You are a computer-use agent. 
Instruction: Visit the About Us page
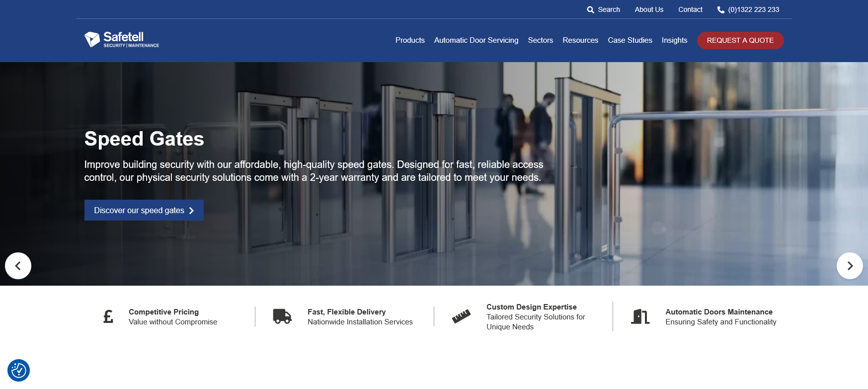(649, 9)
